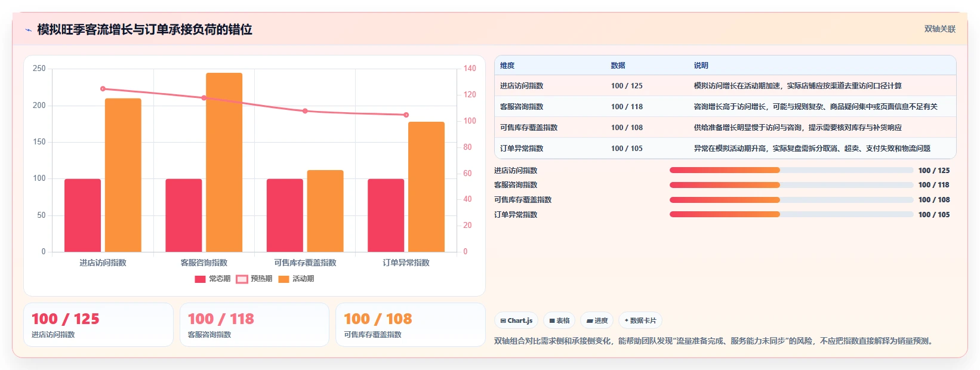The height and width of the screenshot is (370, 980).
Task: Click the dashboard title 模拟旺季客流增长与订单承接负荷的错位
Action: [144, 29]
